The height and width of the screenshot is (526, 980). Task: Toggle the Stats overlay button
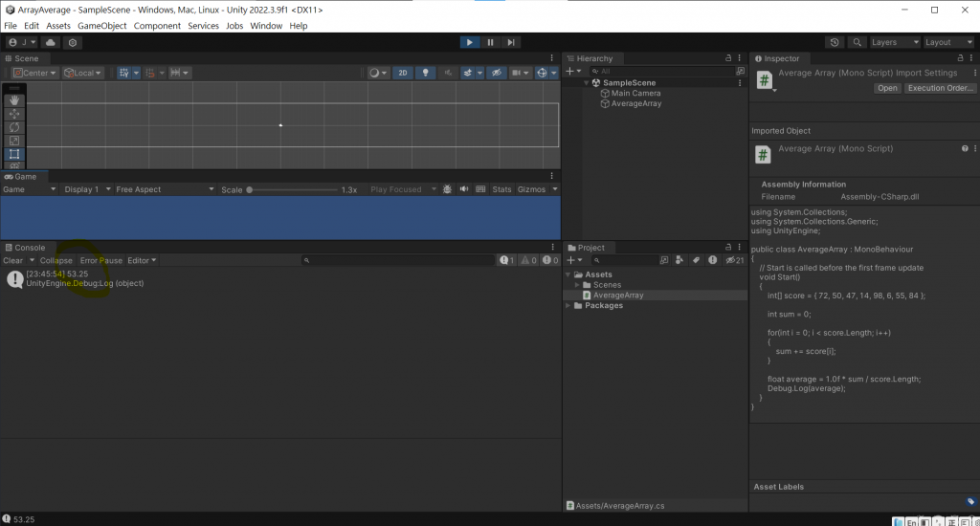click(x=501, y=189)
